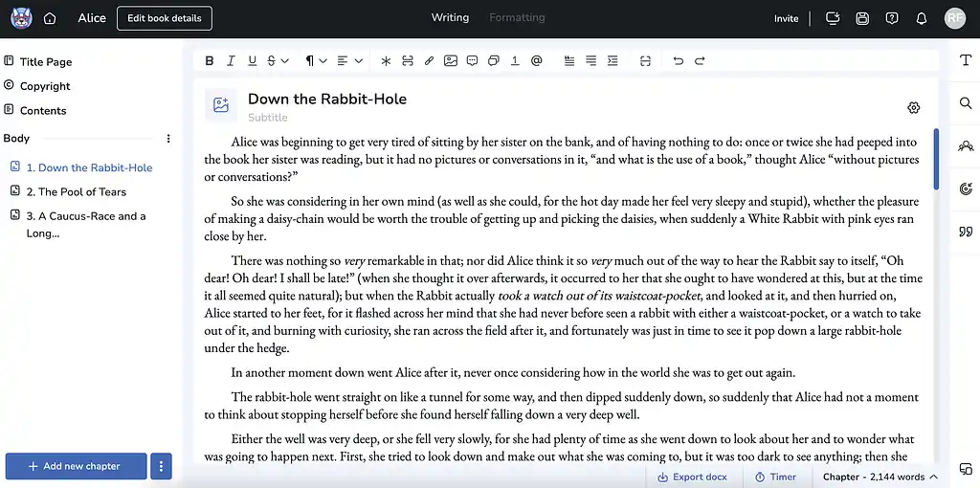Image resolution: width=980 pixels, height=488 pixels.
Task: Open strikethrough options dropdown arrow
Action: [285, 60]
